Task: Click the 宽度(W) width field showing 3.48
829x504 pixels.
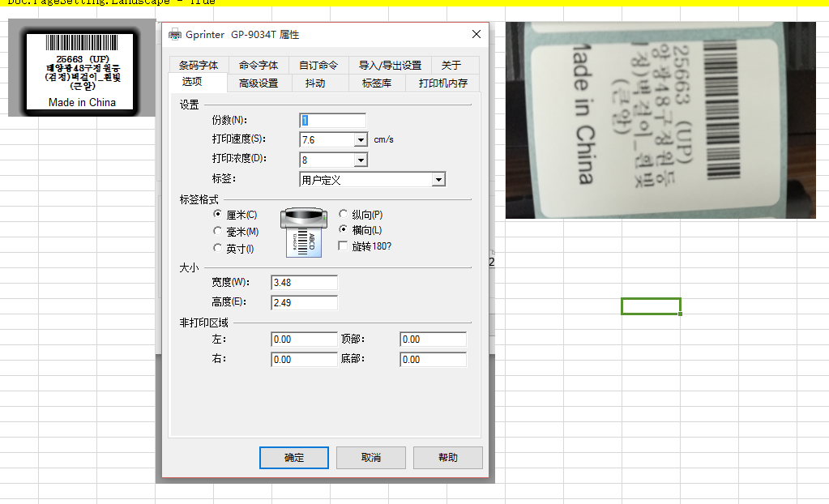Action: tap(304, 283)
